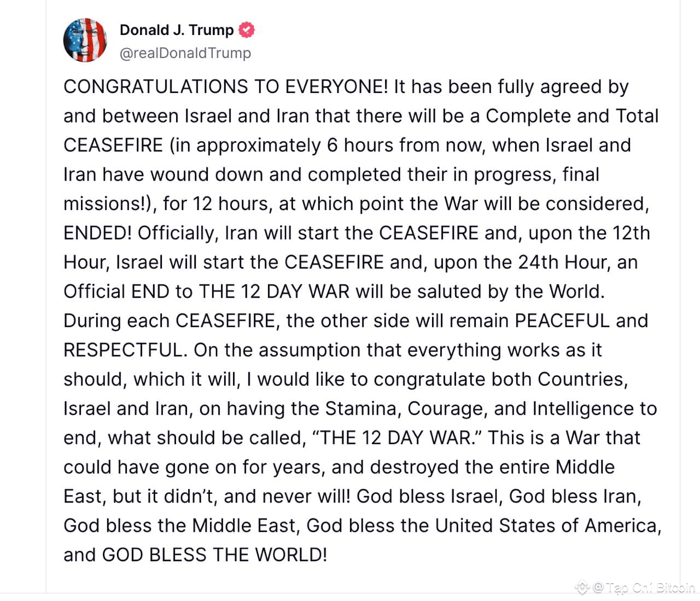Click "Official END to THE 12 DAY WAR"

pyautogui.click(x=207, y=291)
